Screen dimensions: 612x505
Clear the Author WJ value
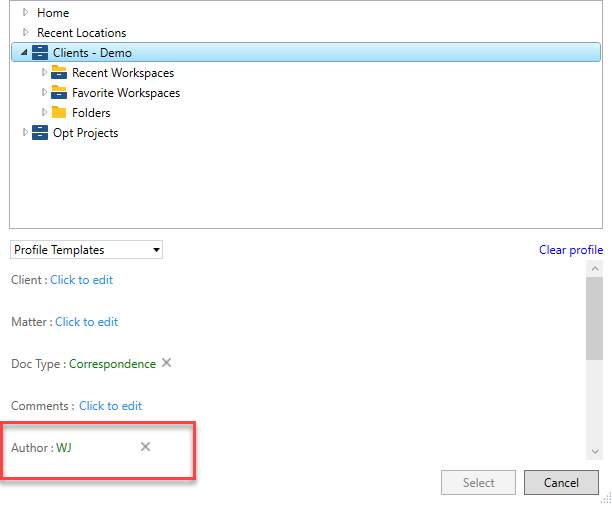146,446
